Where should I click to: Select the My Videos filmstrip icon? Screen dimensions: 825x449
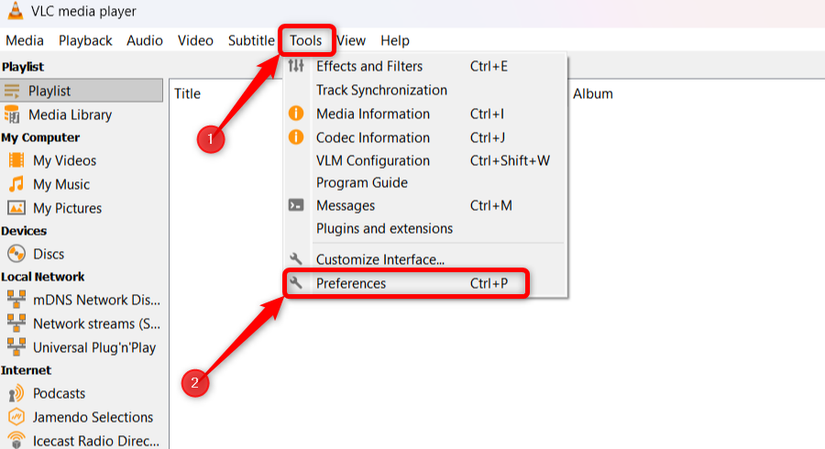16,160
